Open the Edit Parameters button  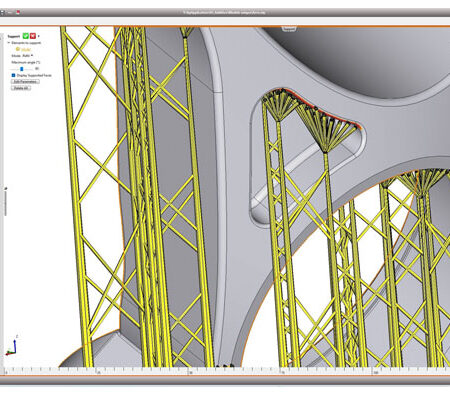click(25, 82)
